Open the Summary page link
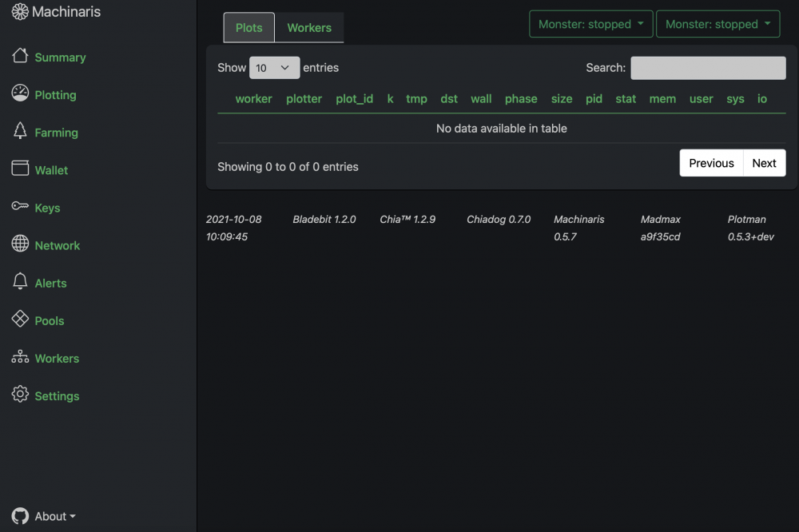799x532 pixels. point(60,58)
